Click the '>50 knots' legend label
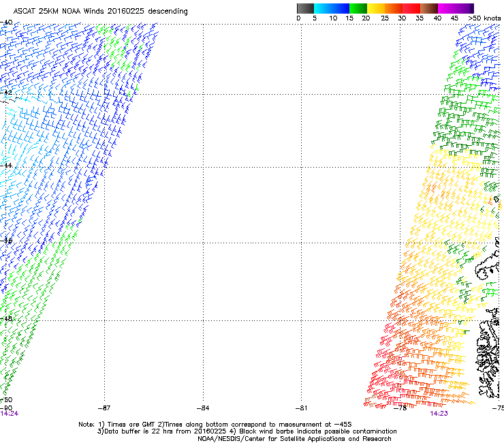Screen dimensions: 504x443 (484, 18)
